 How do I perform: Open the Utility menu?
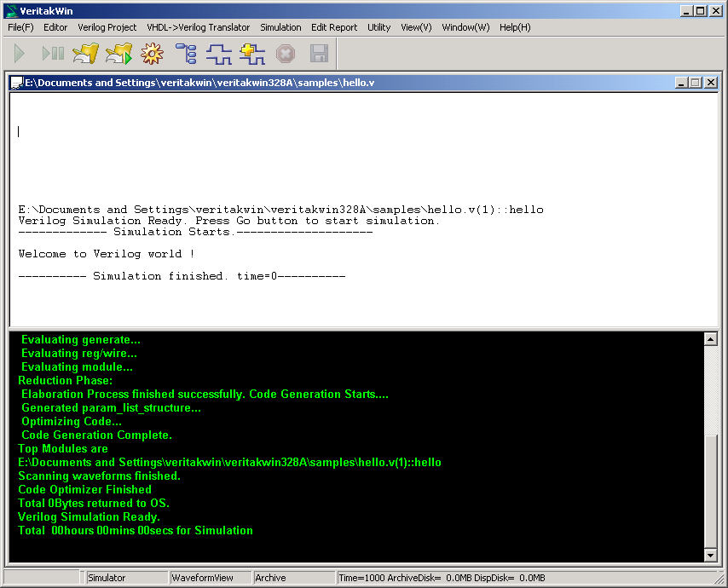click(x=378, y=27)
